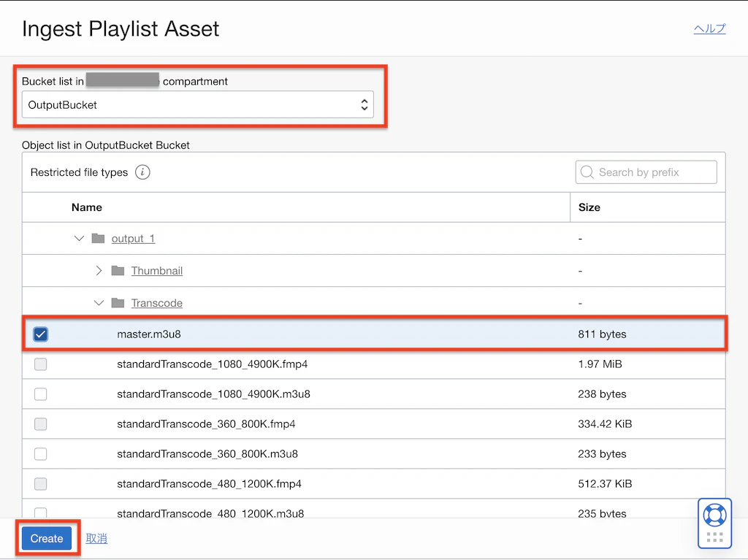Screen dimensions: 748x560
Task: Check the standardTranscode_480_1200K.fmp4 checkbox
Action: tap(41, 484)
